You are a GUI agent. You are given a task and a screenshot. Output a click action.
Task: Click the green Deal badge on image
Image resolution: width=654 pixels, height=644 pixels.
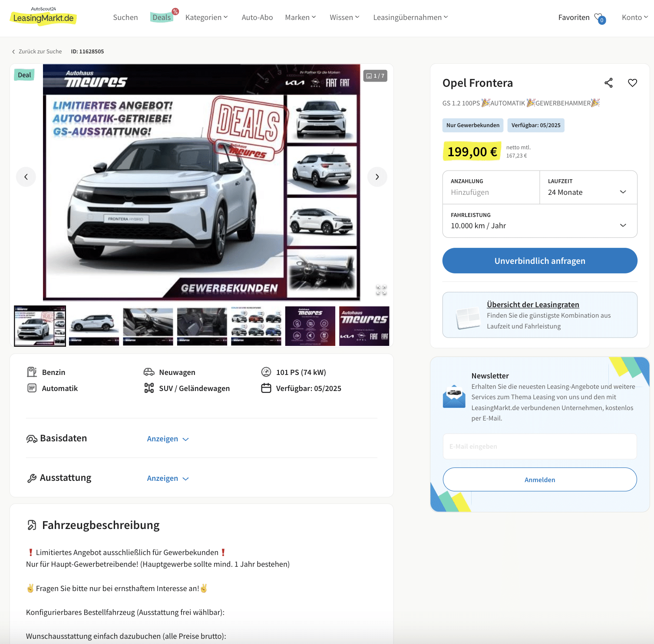point(24,75)
